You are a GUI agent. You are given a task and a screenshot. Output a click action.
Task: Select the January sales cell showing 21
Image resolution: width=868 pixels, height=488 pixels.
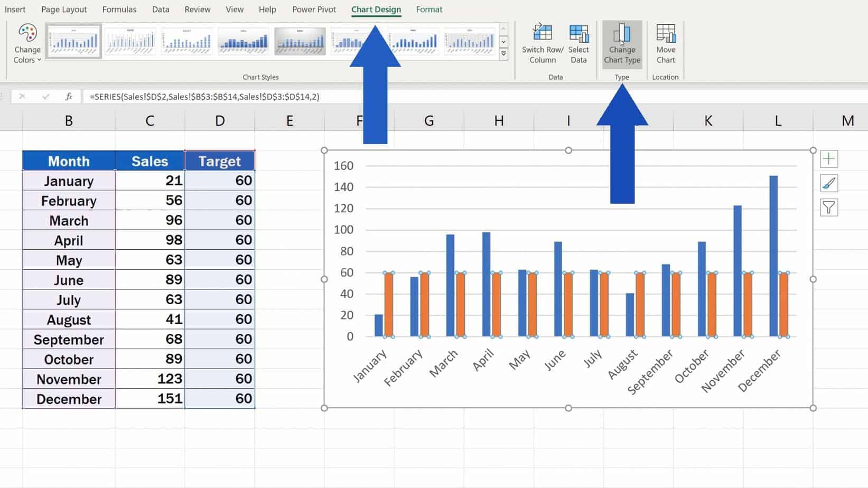click(x=150, y=180)
